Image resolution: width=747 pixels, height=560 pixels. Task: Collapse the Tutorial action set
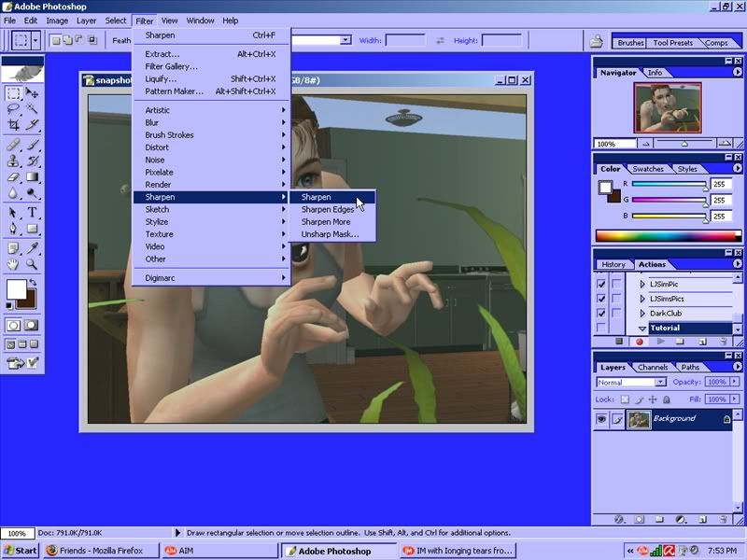coord(642,329)
